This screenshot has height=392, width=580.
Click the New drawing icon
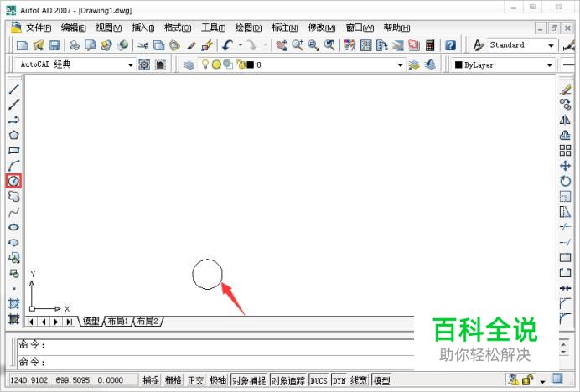click(x=22, y=45)
